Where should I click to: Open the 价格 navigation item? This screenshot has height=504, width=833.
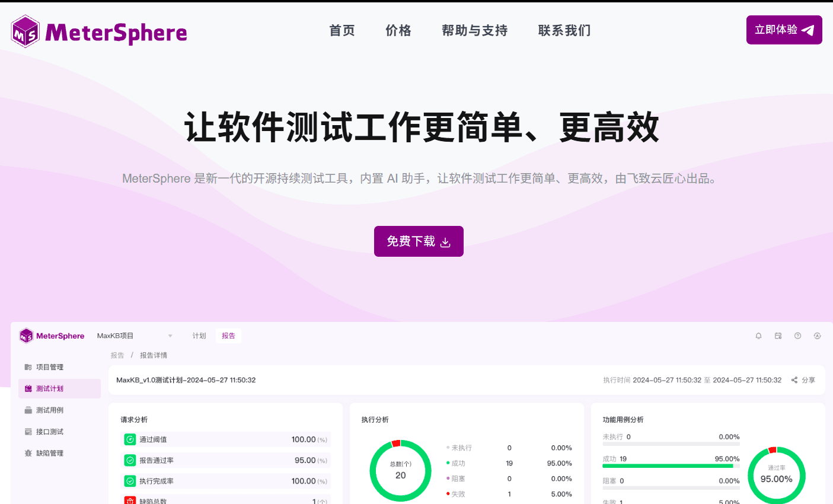(398, 30)
